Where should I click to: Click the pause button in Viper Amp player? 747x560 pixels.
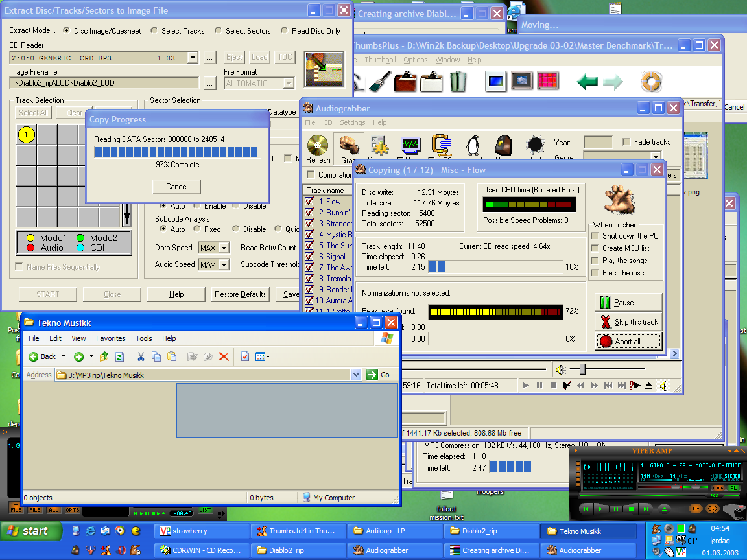615,509
